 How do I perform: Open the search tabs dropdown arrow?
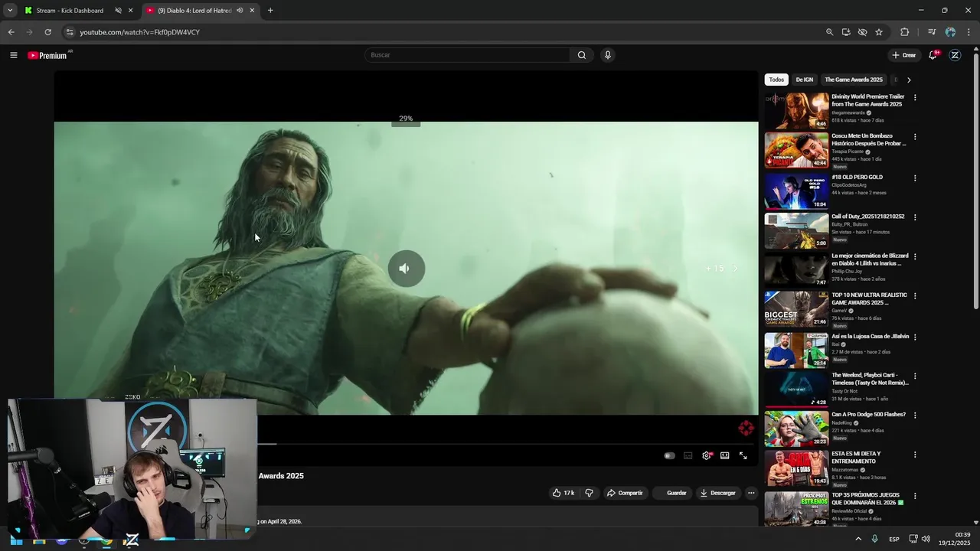click(10, 11)
